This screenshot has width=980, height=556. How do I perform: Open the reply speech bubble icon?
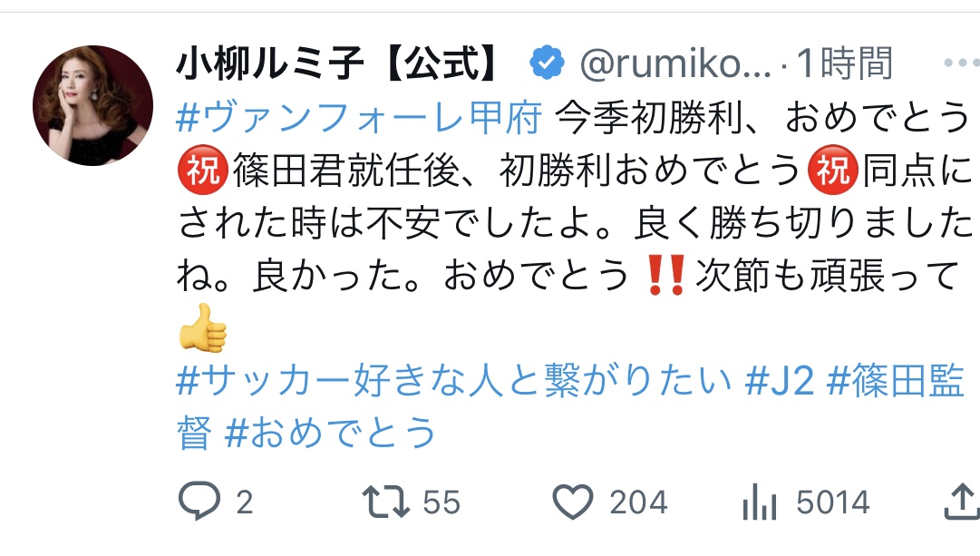coord(199,501)
